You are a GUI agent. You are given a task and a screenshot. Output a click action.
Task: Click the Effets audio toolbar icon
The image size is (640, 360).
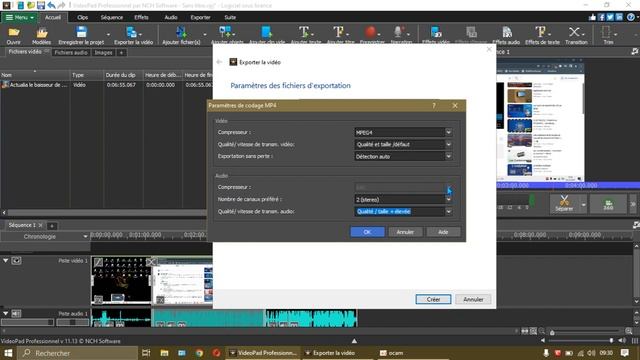[506, 32]
